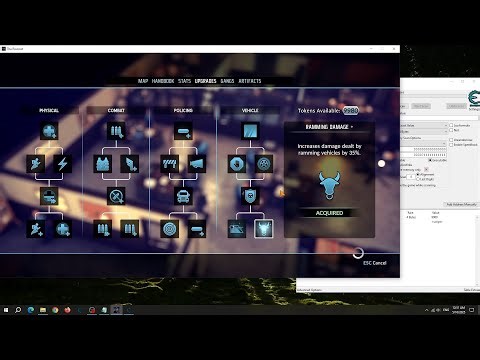Select the topmost upgrade icon in Policing column
480x360 pixels.
pos(183,131)
